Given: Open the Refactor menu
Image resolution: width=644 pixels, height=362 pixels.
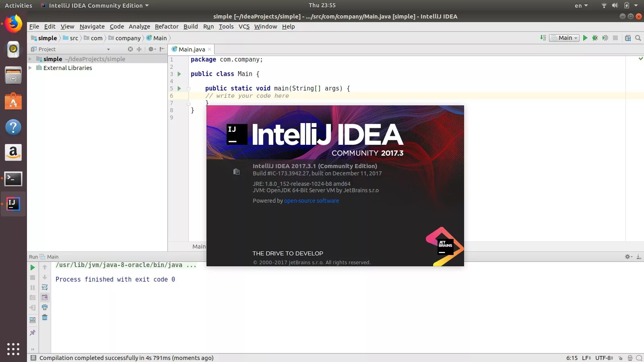Looking at the screenshot, I should (167, 27).
